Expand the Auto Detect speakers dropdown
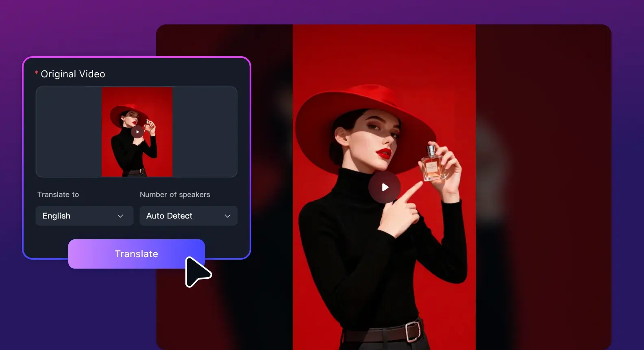Viewport: 644px width, 350px height. 188,216
